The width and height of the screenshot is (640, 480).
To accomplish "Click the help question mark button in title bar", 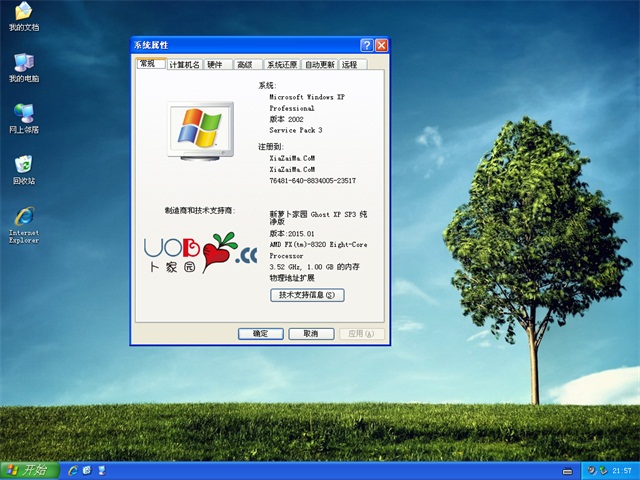I will click(367, 45).
